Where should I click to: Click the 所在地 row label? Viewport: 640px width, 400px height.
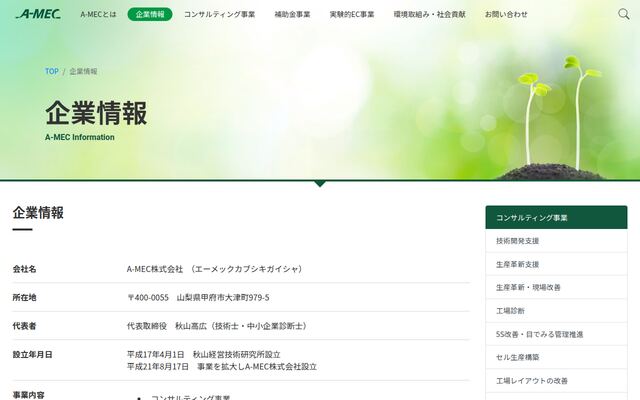click(x=24, y=298)
